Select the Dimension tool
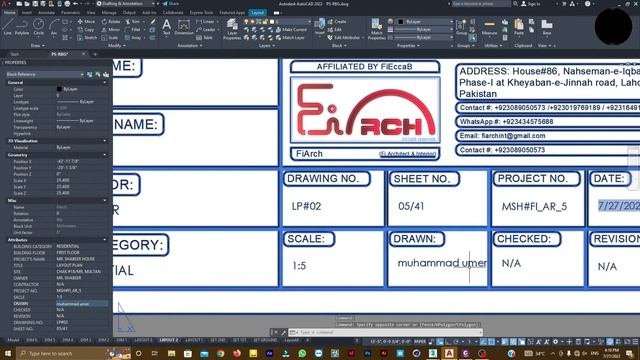The height and width of the screenshot is (360, 640). 184,27
